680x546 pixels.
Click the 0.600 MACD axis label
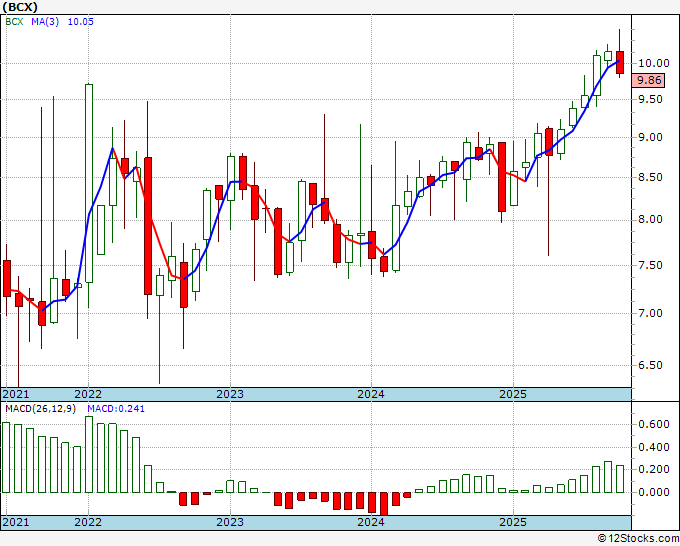(x=654, y=424)
